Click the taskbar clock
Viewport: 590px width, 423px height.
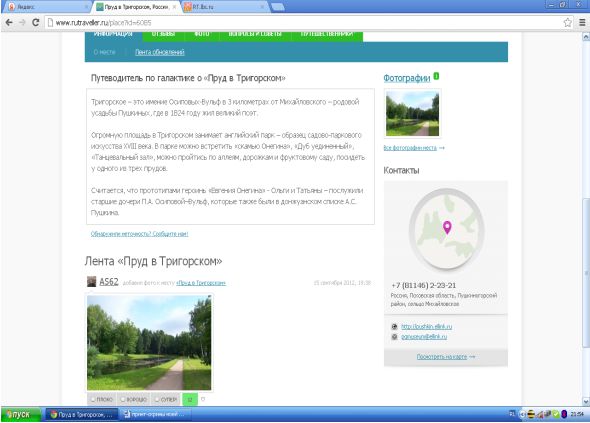577,415
